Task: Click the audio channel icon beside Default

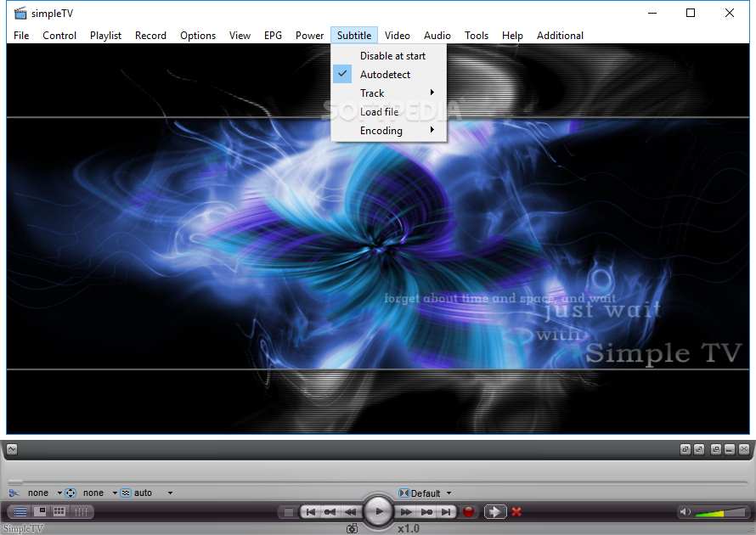Action: point(403,493)
